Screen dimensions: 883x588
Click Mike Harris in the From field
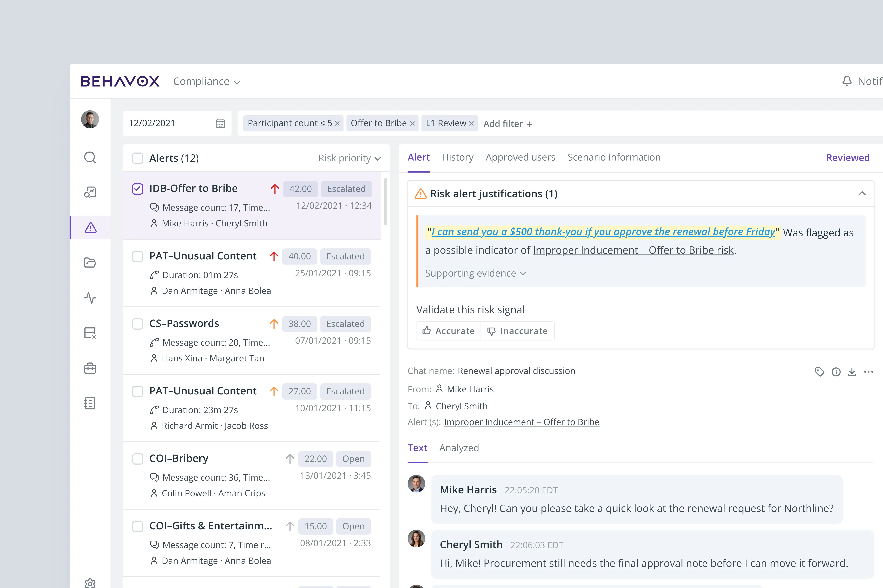tap(470, 389)
